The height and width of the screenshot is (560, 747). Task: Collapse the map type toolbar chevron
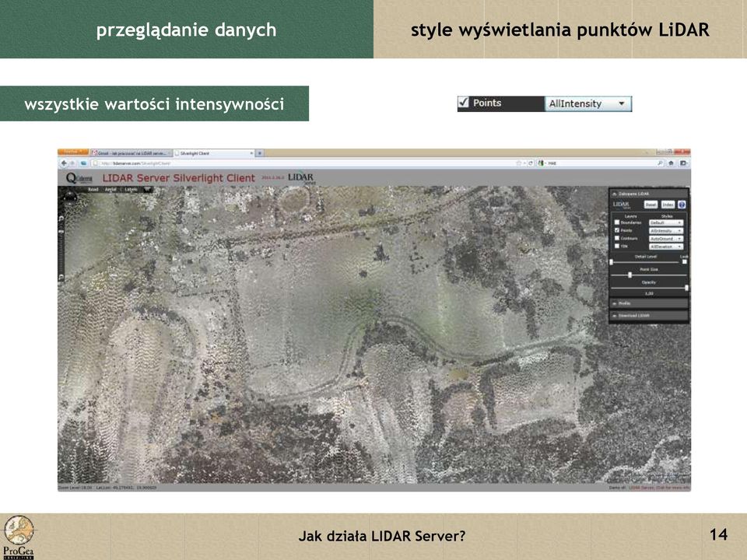[148, 190]
